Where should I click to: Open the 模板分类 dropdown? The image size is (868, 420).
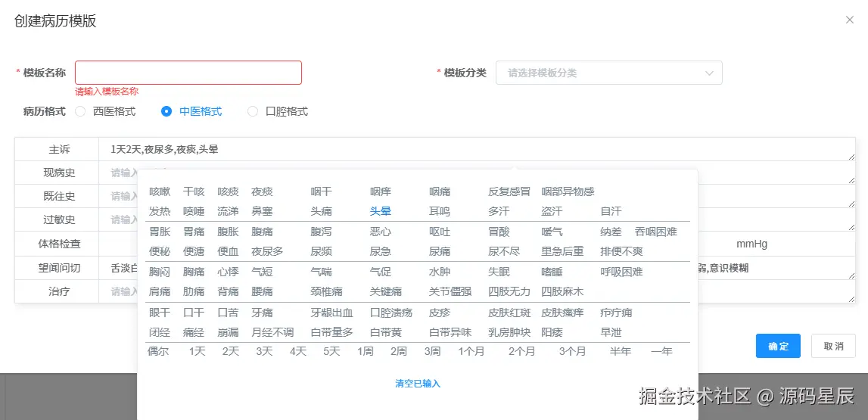[x=609, y=73]
